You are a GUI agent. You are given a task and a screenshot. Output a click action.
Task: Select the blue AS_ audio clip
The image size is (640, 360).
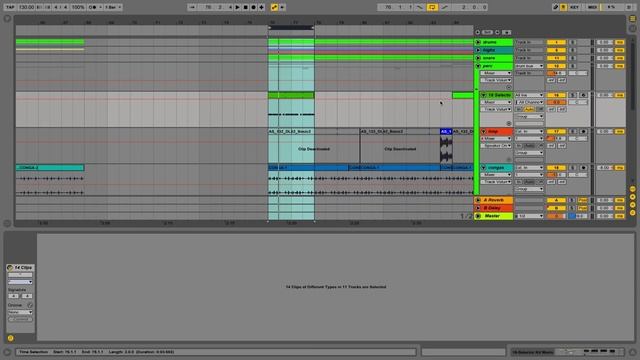pos(446,131)
